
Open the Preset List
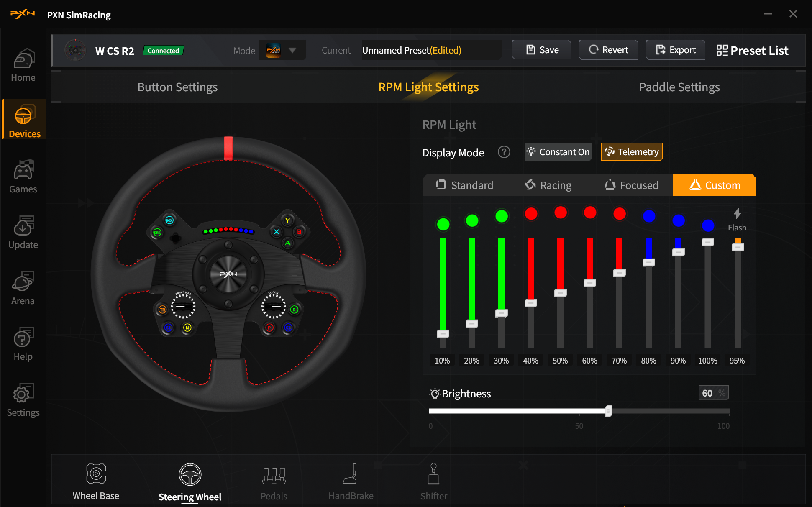pyautogui.click(x=752, y=50)
